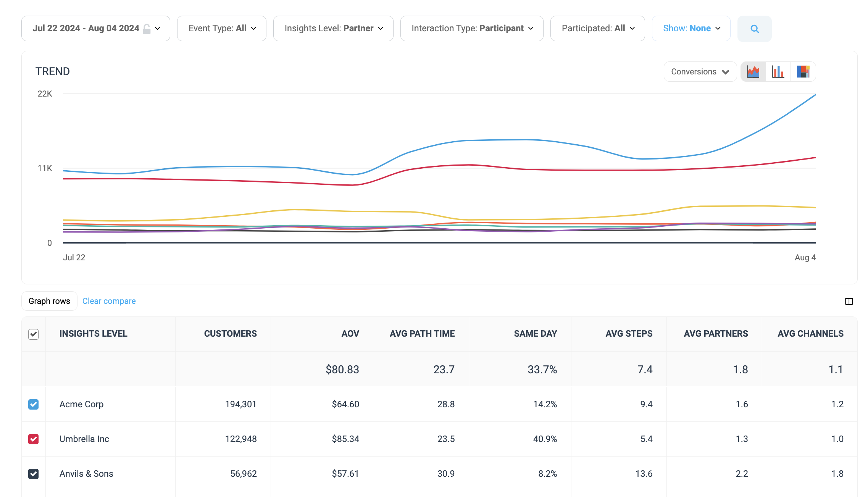Click the Jul 22 axis label

coord(74,258)
